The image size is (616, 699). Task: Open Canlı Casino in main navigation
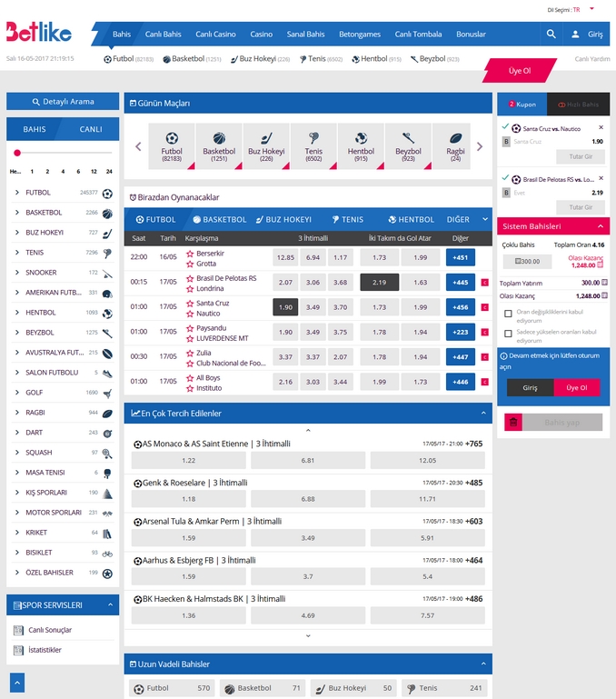tap(215, 34)
